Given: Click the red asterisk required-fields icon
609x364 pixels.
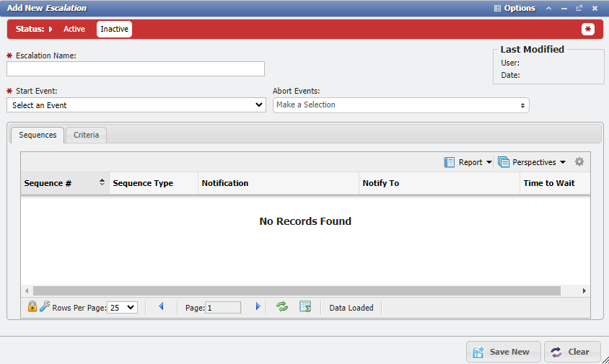Looking at the screenshot, I should (588, 29).
